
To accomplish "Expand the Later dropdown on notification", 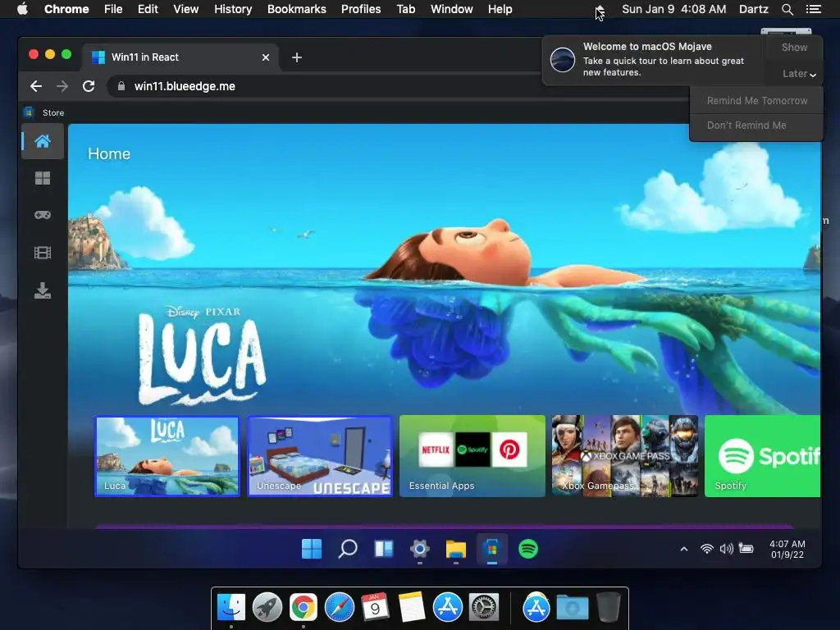I will pyautogui.click(x=799, y=74).
